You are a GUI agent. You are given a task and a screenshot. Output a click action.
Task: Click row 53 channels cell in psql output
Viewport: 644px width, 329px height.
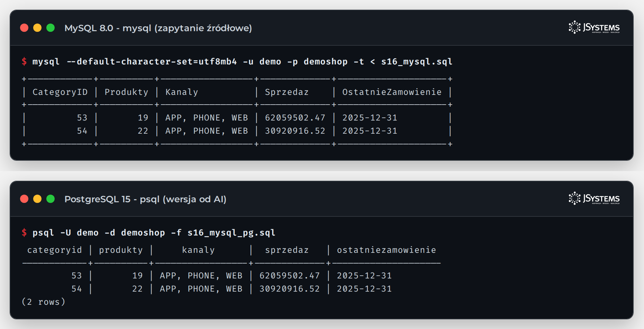click(x=201, y=276)
